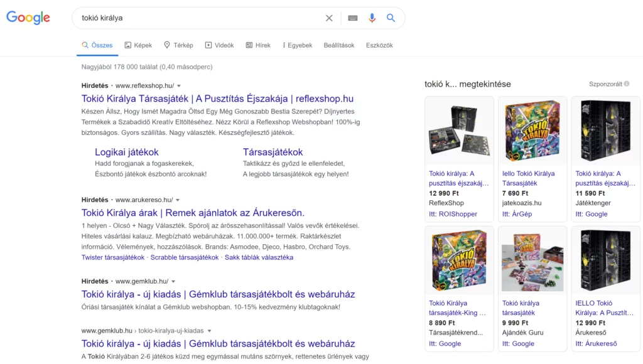The image size is (643, 364).
Task: Click 'Itt: Árukereső' link
Action: [596, 343]
